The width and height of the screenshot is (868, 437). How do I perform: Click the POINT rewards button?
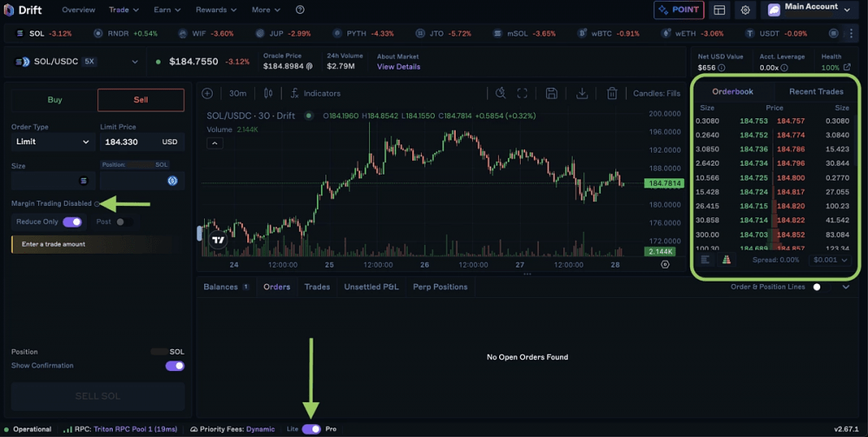coord(679,10)
